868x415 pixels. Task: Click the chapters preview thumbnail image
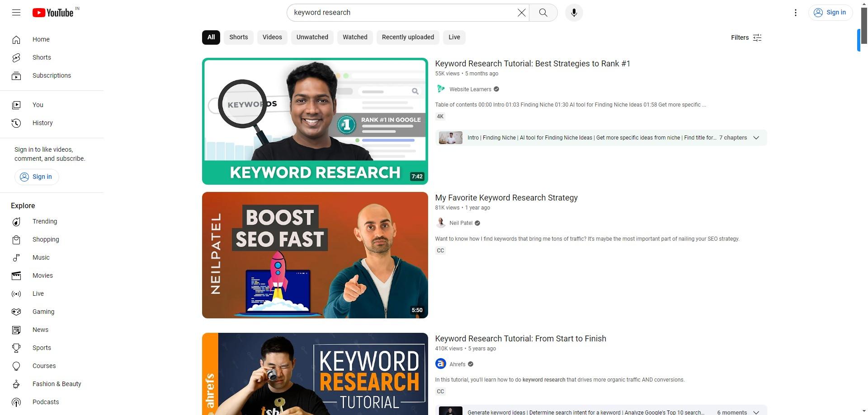pos(451,138)
